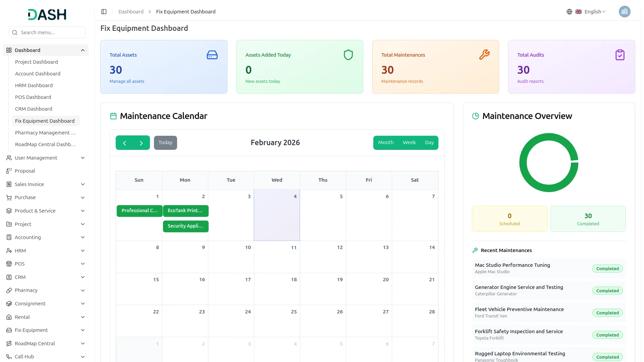Screen dimensions: 644x362
Task: Click the Today calendar button
Action: (165, 142)
